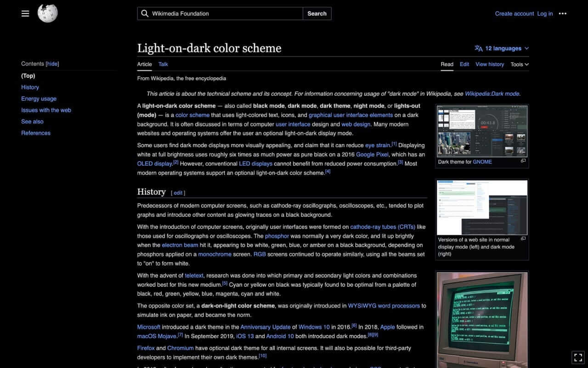The height and width of the screenshot is (368, 588).
Task: Toggle fullscreen with the corner icon
Action: [x=578, y=357]
